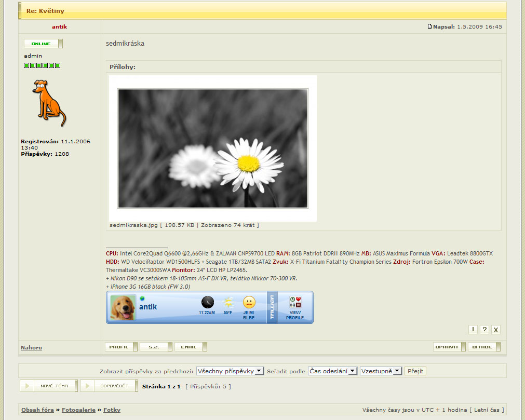Click the 'Přílohy:' attachments heading
This screenshot has height=420, width=525.
tap(123, 67)
